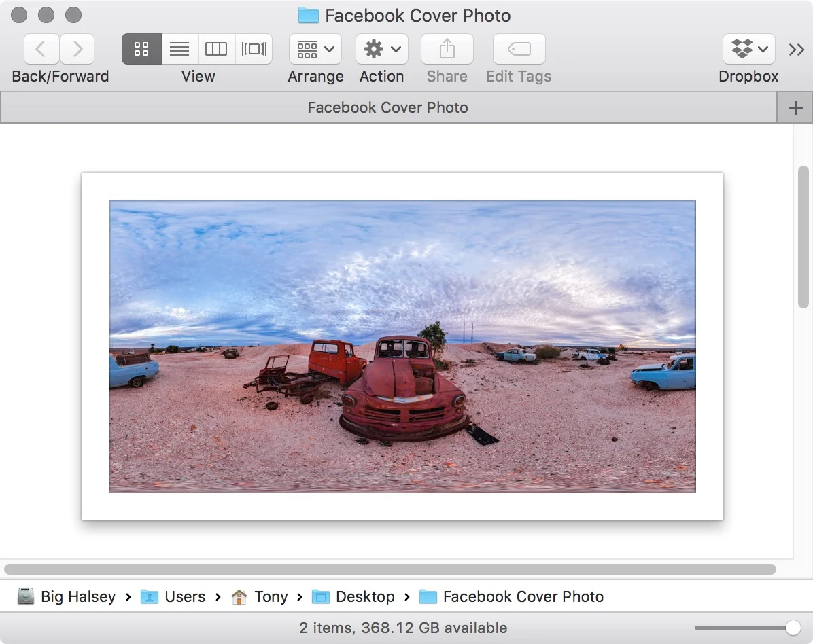Open the Dropbox dropdown arrow
813x644 pixels.
(x=761, y=48)
